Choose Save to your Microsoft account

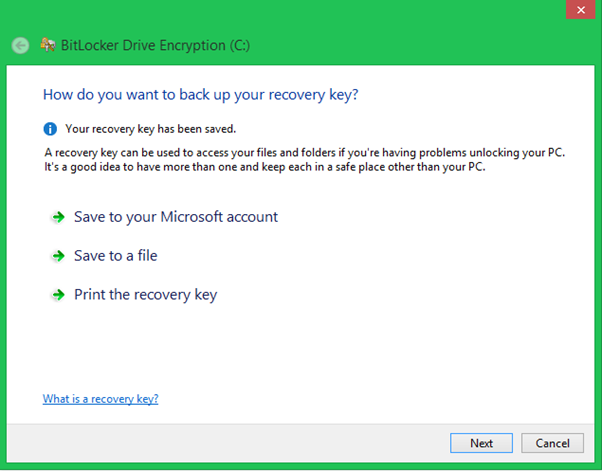[x=176, y=217]
